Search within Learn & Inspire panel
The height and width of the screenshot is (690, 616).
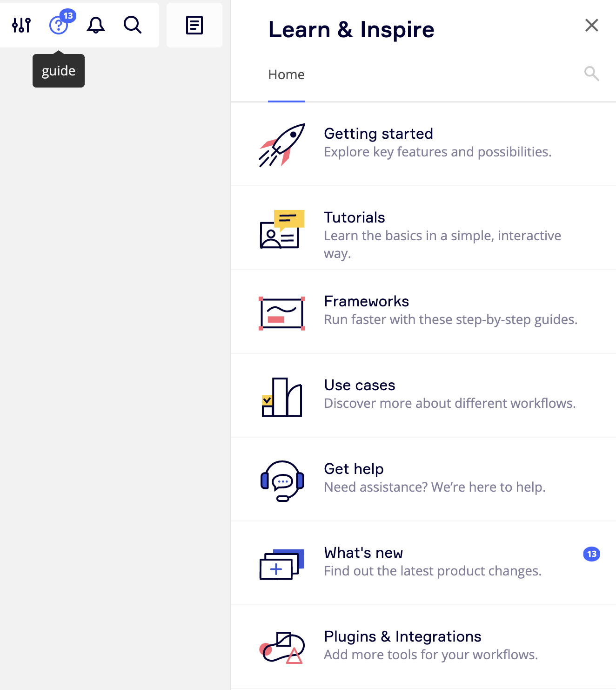pos(591,74)
